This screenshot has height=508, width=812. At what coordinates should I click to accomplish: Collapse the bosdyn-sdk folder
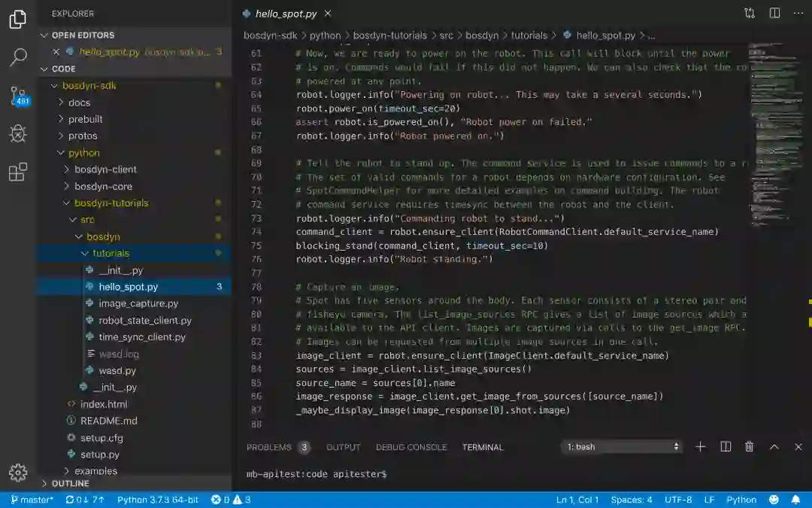(x=134, y=86)
